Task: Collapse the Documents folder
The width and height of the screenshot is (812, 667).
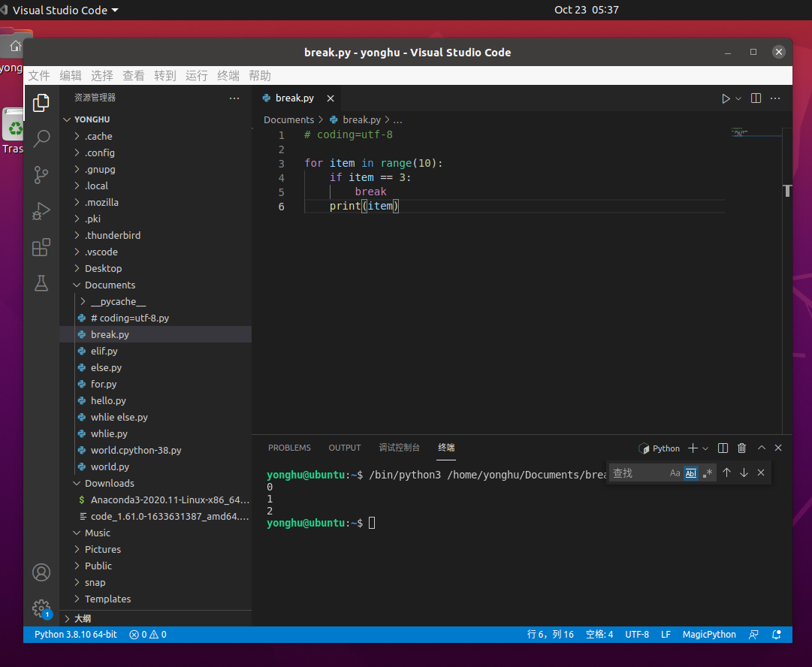Action: point(155,285)
